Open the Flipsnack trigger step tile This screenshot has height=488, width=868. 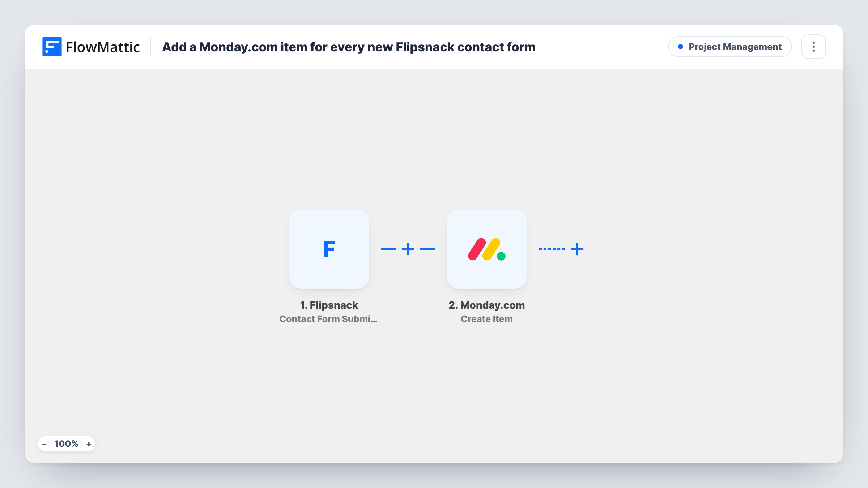click(329, 249)
